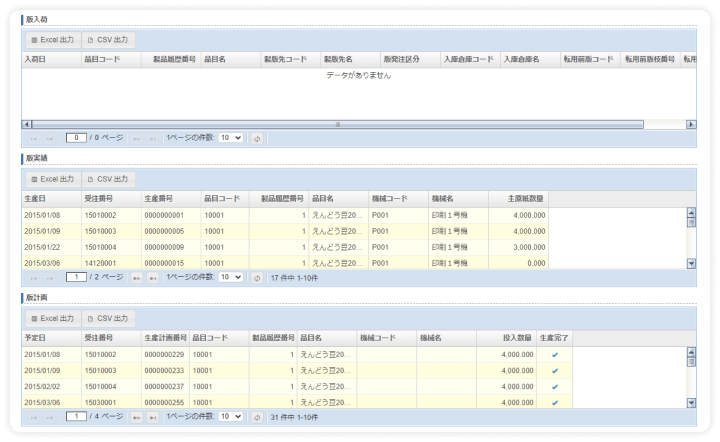This screenshot has width=720, height=442.
Task: Jump to last page in 版実績 pager
Action: [153, 277]
